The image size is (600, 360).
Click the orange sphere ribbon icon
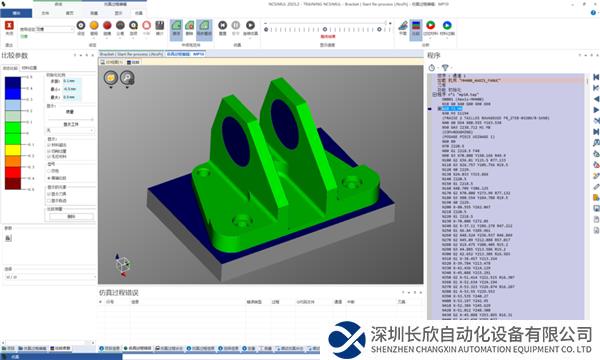[94, 25]
